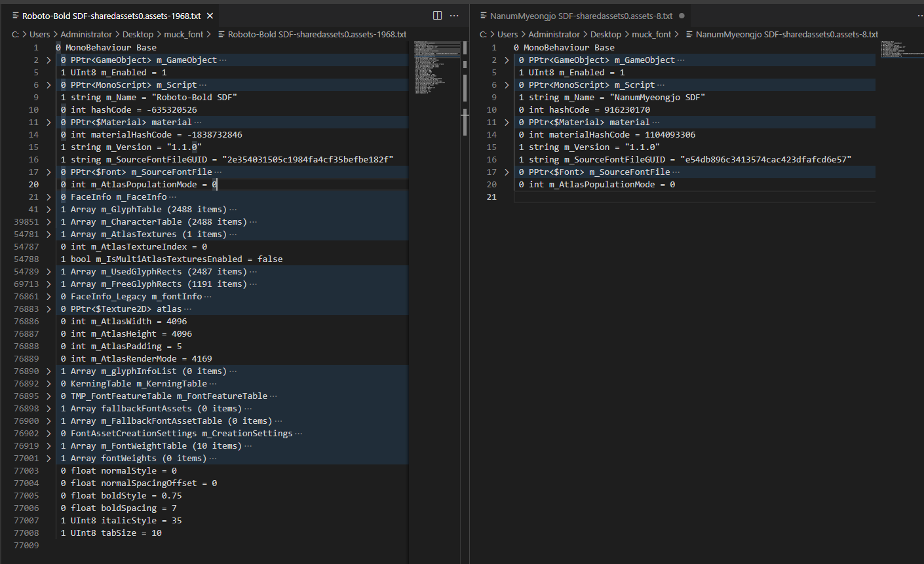
Task: Expand the FontAssetCreationSettings fold
Action: click(48, 434)
